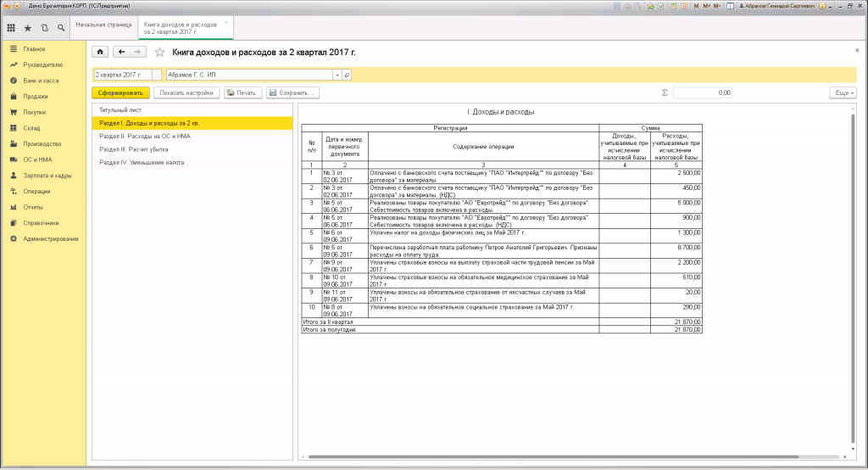Select Раздел II. Расходы на ОС и НМА
868x470 pixels.
(x=192, y=137)
